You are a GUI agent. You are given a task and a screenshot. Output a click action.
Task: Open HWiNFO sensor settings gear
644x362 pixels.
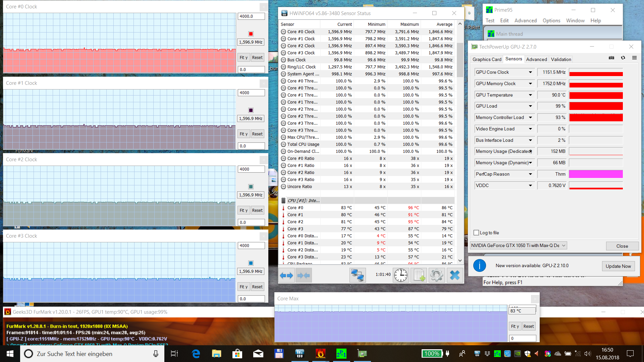tap(436, 276)
